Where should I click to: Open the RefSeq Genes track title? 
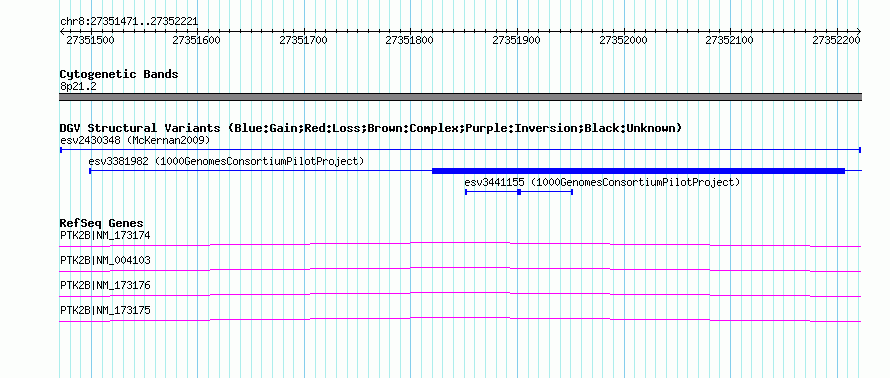click(x=102, y=223)
